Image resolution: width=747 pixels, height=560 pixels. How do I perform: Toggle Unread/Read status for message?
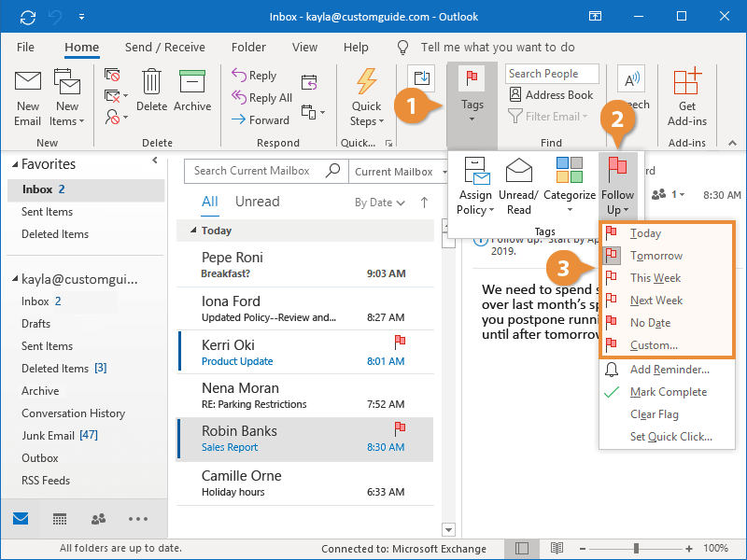[x=519, y=187]
